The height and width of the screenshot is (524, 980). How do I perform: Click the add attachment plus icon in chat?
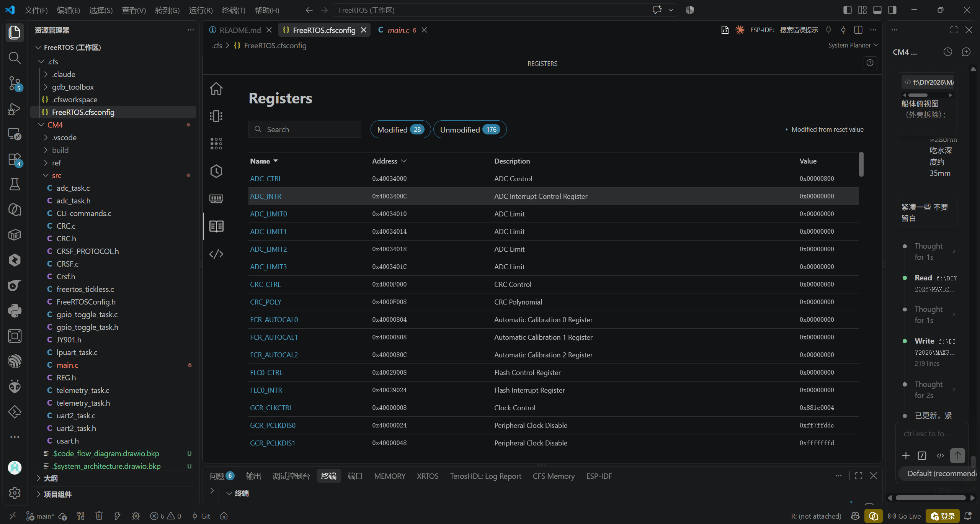coord(906,455)
